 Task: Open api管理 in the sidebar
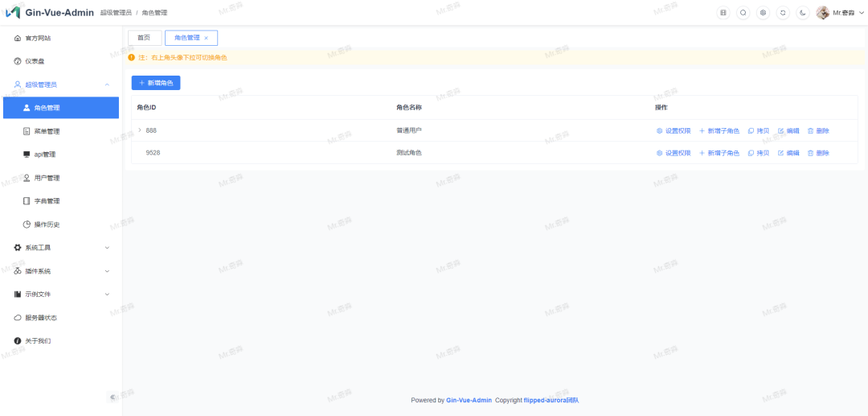click(x=61, y=154)
